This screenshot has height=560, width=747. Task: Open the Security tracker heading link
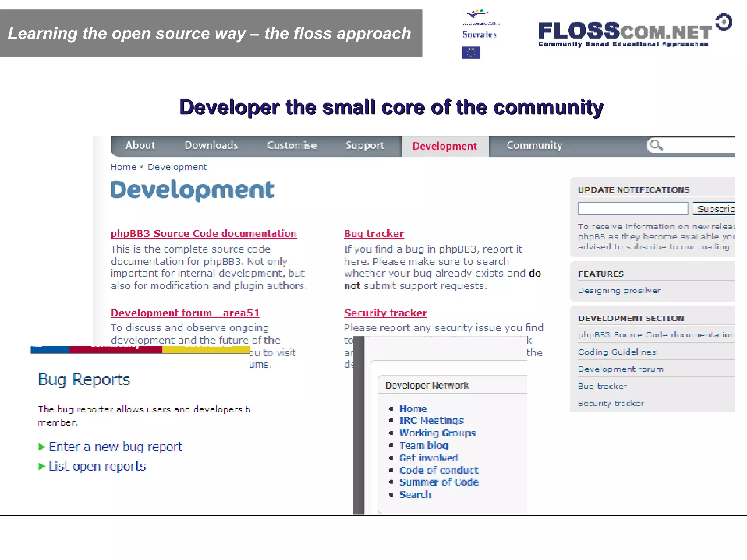coord(386,313)
